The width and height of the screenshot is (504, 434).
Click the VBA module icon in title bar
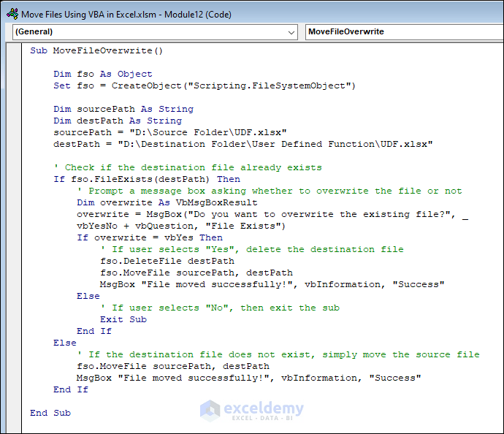tap(12, 14)
